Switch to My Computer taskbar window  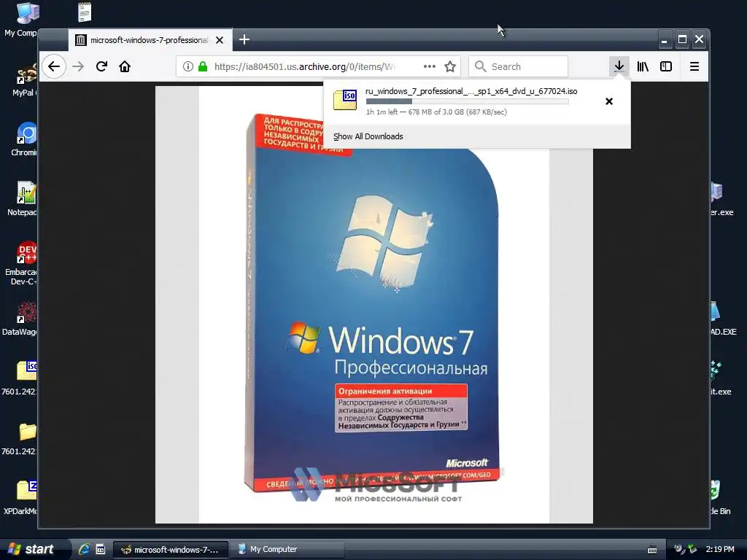pyautogui.click(x=287, y=550)
